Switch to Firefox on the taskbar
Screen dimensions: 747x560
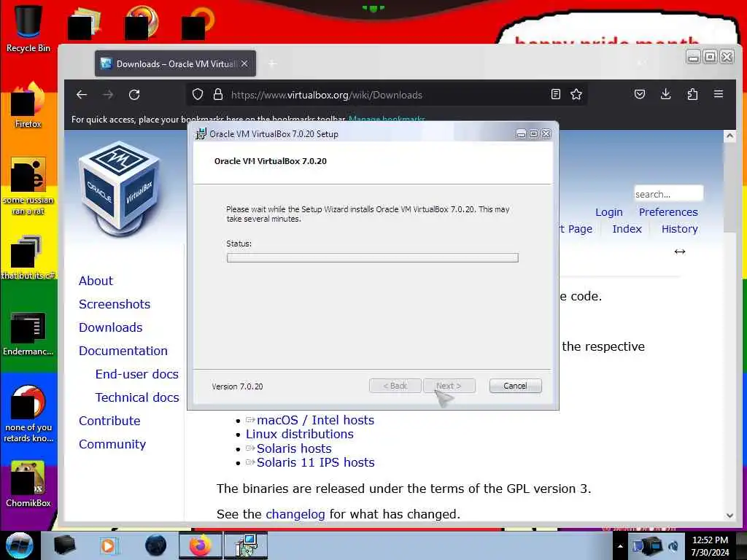201,545
